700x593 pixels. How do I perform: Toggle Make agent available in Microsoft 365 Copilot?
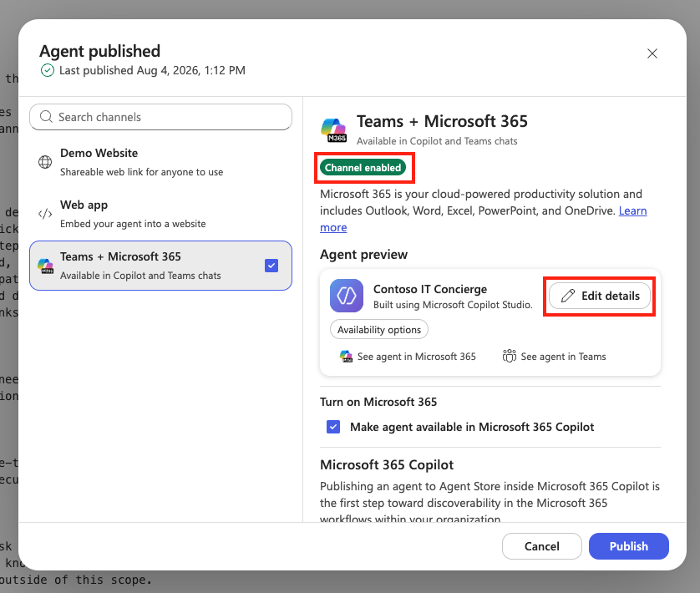[333, 427]
